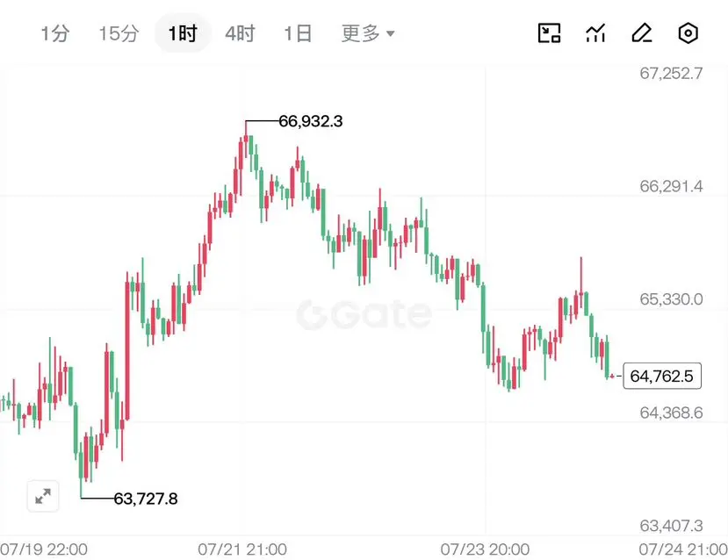Switch to the 15分 interval
The height and width of the screenshot is (560, 728).
[x=119, y=33]
